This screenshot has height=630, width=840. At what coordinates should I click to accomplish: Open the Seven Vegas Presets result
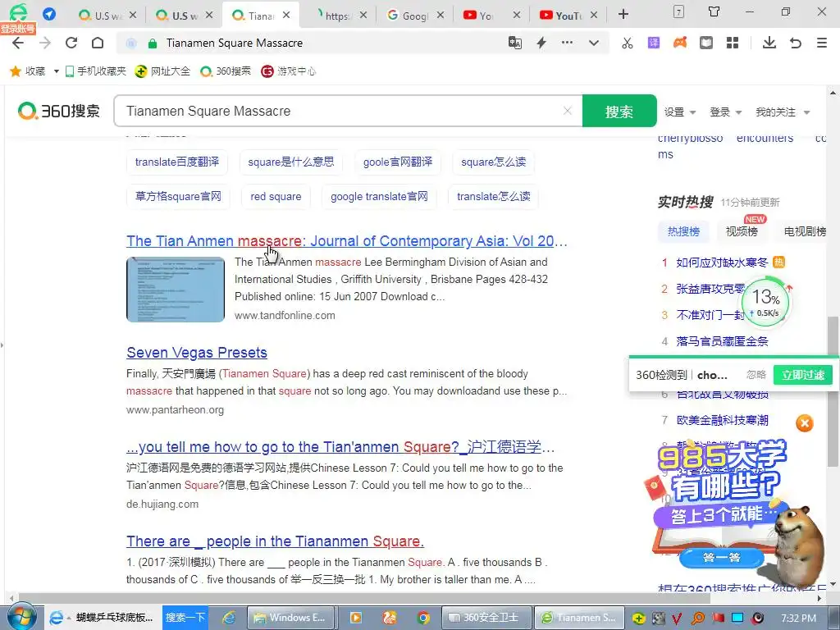point(197,353)
